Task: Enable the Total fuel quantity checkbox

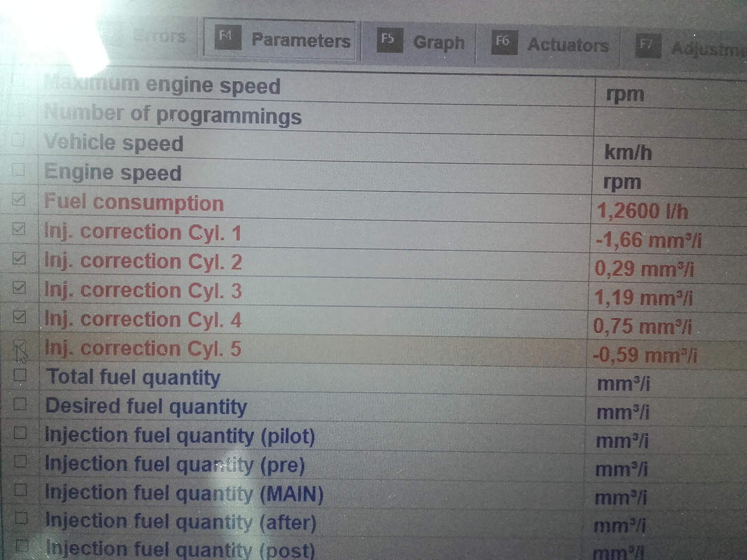Action: 20,375
